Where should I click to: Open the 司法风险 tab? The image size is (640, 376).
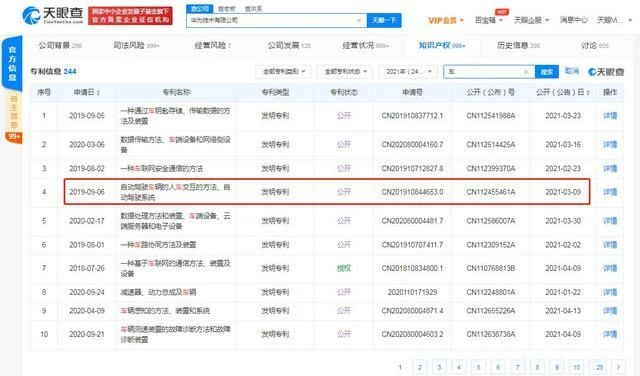tap(136, 45)
